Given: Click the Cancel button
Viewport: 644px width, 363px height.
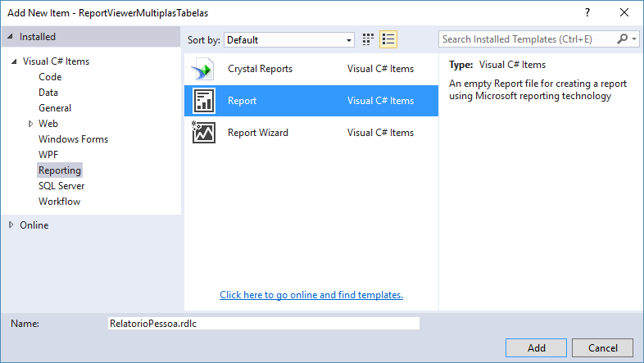Looking at the screenshot, I should 602,347.
